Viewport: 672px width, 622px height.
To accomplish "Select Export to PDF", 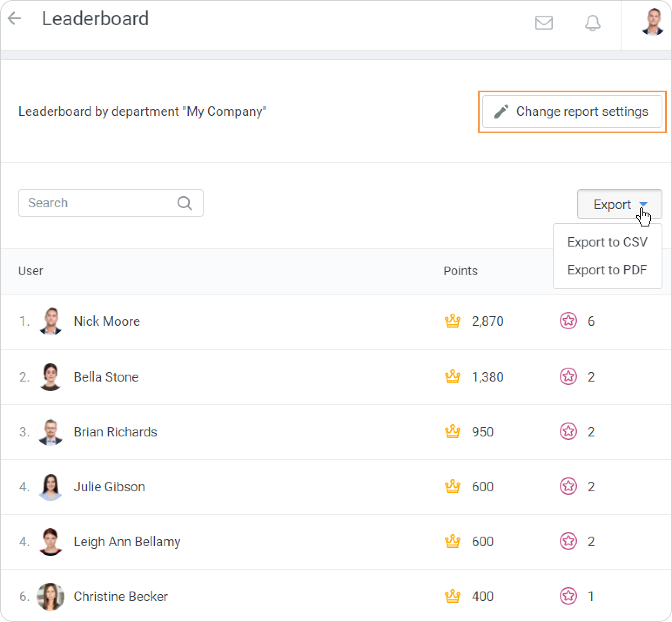I will (607, 270).
